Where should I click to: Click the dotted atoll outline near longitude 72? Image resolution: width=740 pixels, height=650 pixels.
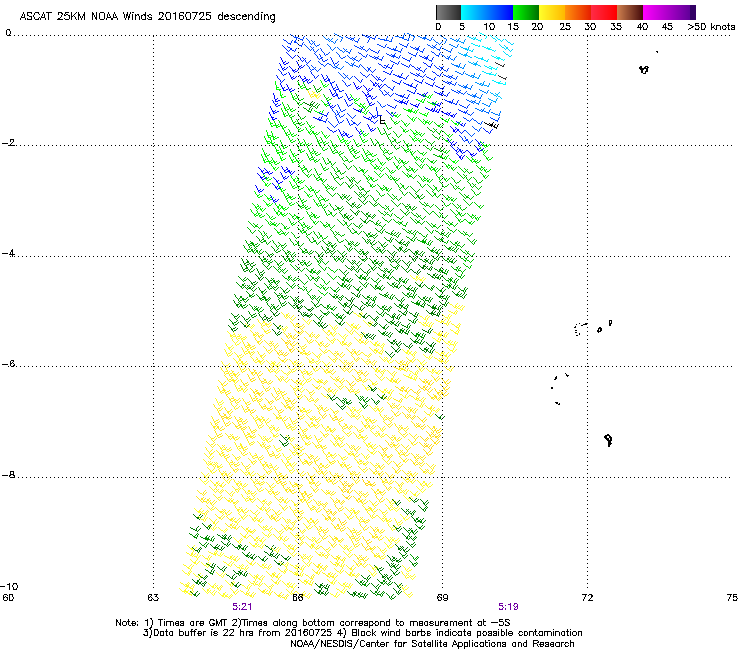point(580,329)
